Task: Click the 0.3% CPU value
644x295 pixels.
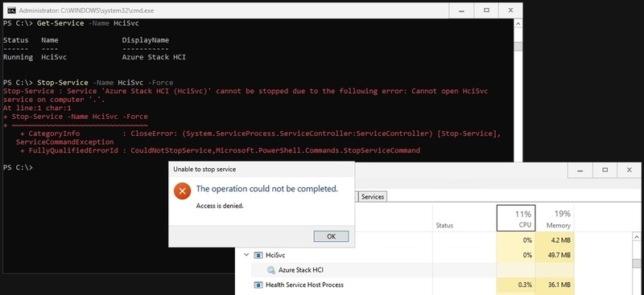Action: (525, 285)
